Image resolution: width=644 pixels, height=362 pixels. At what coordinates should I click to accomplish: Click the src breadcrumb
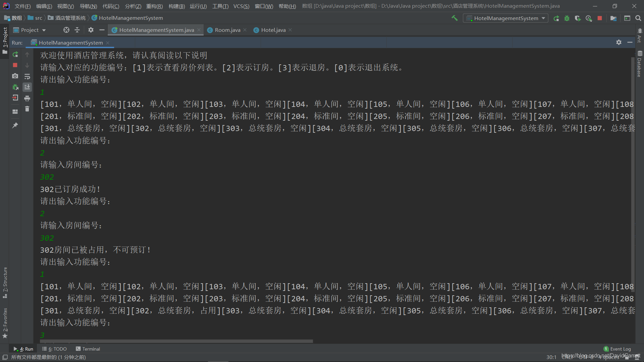pos(35,18)
